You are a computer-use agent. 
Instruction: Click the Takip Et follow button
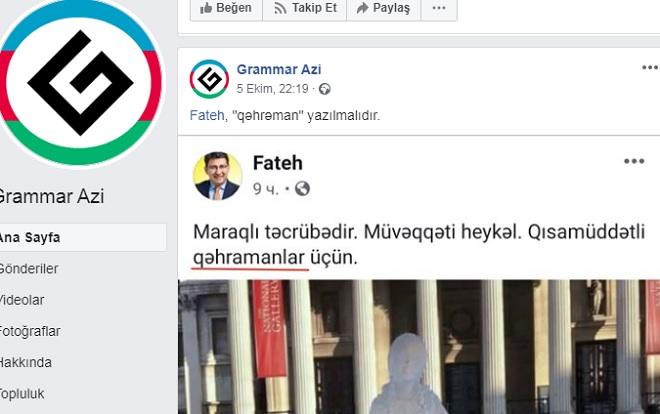305,8
